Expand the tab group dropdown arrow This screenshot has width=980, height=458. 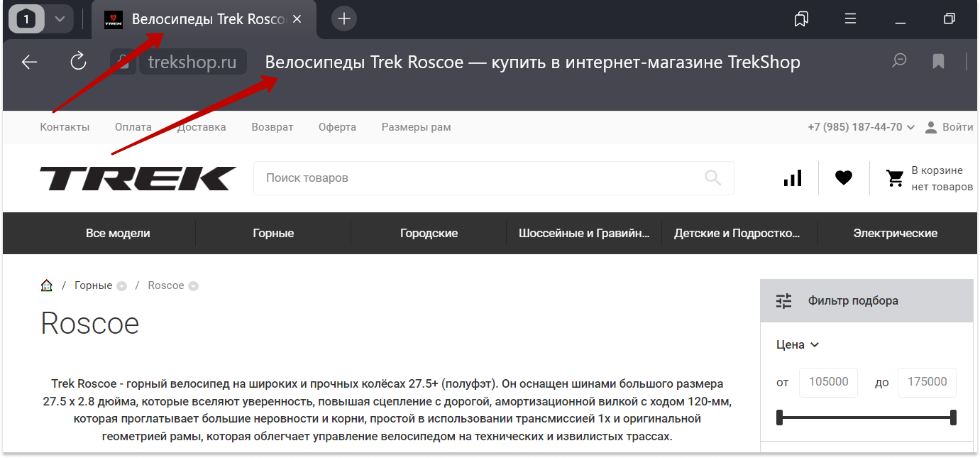click(60, 19)
